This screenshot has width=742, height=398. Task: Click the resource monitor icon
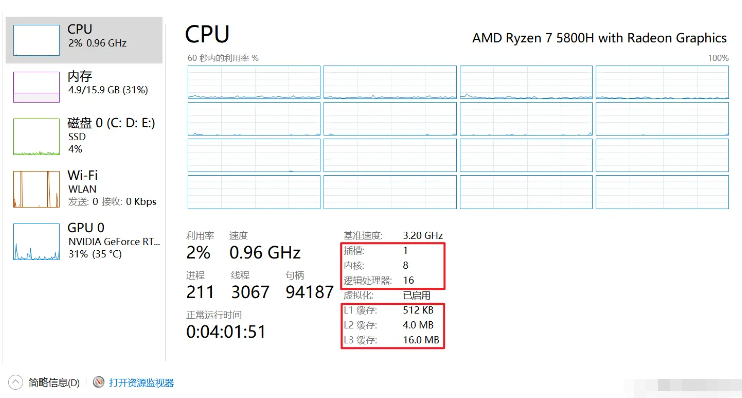point(98,382)
